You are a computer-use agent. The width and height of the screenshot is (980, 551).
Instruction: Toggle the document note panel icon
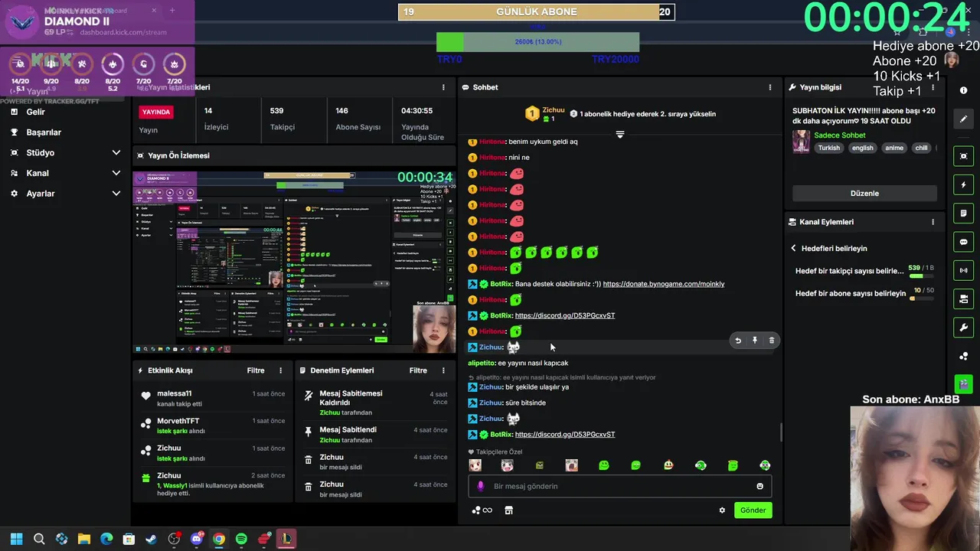tap(963, 213)
